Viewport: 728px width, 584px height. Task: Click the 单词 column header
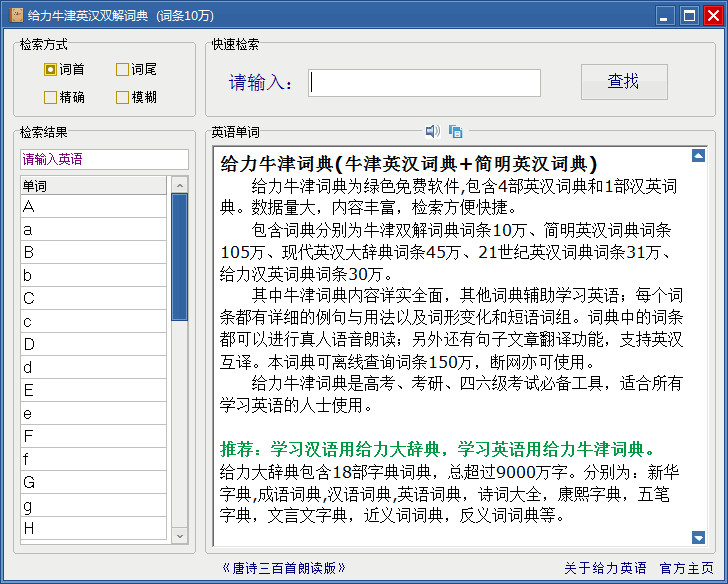tap(93, 186)
